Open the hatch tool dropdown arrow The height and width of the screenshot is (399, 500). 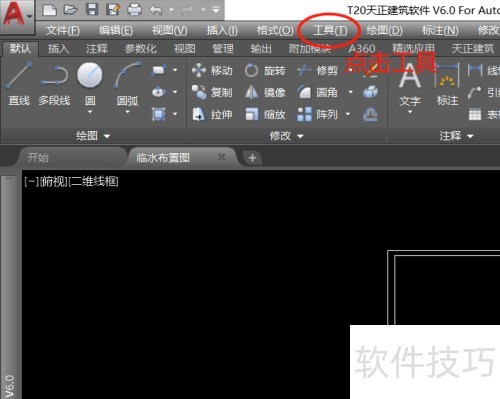[x=175, y=114]
